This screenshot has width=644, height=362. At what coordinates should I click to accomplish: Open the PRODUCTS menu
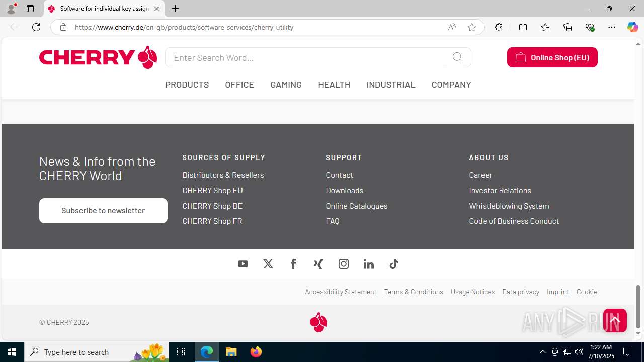point(187,85)
